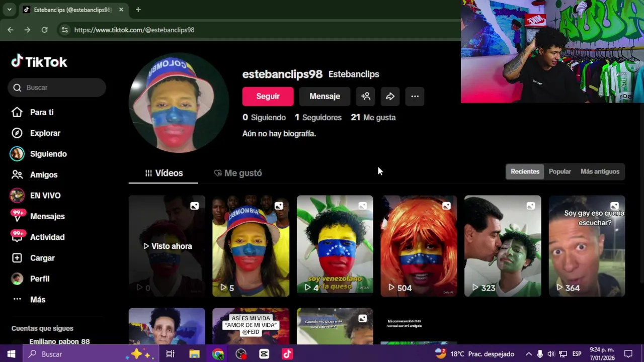Go back in the browser

coord(10,30)
